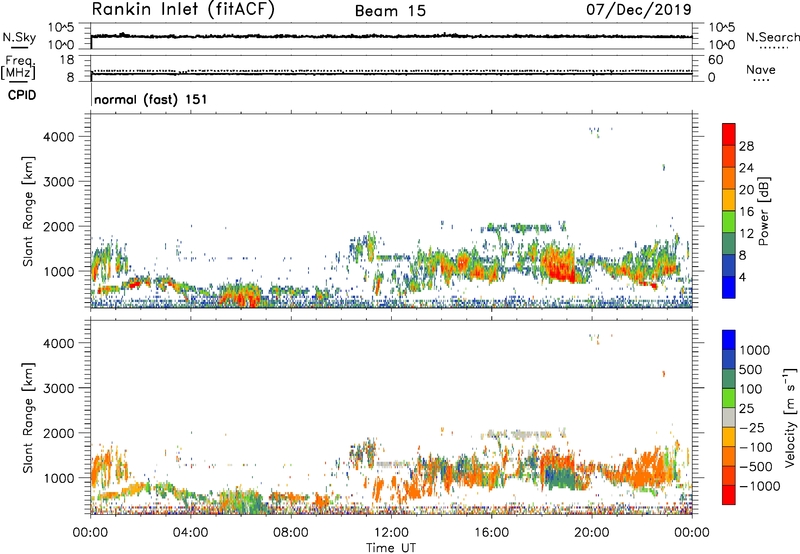Viewport: 800px width, 554px height.
Task: Click the 'Rankin Inlet (fitACF)' title
Action: coord(183,10)
